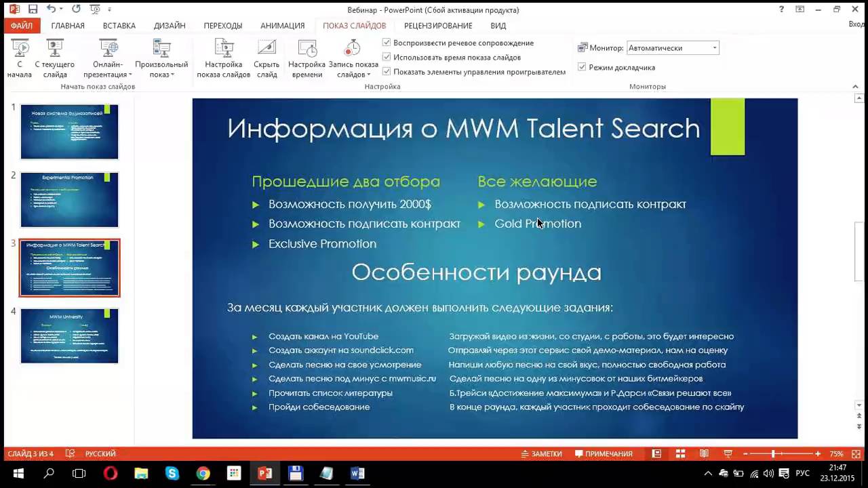Click РУС input language indicator
The image size is (868, 488).
click(x=802, y=474)
